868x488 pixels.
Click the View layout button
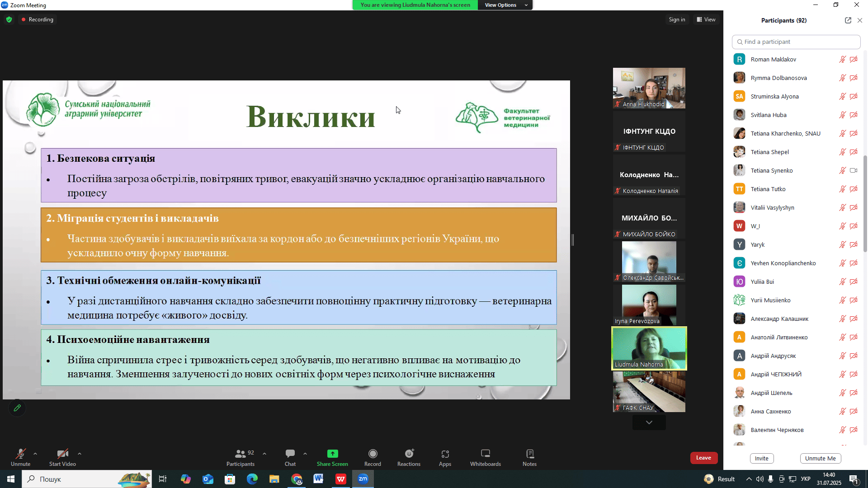point(706,19)
